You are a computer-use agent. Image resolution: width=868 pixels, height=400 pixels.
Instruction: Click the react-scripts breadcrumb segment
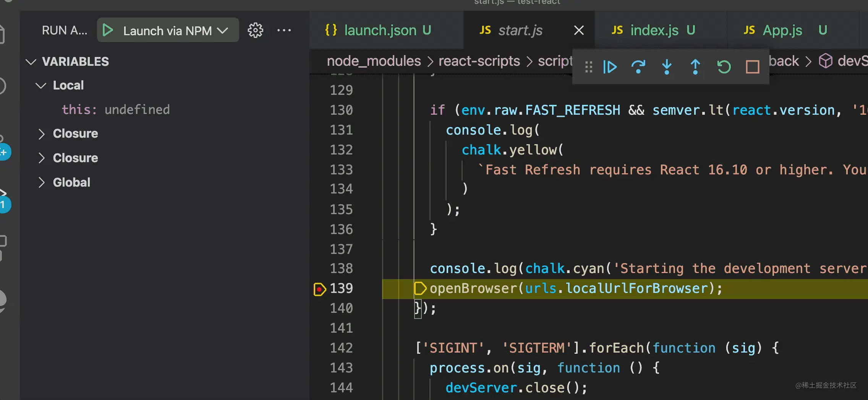pyautogui.click(x=479, y=61)
